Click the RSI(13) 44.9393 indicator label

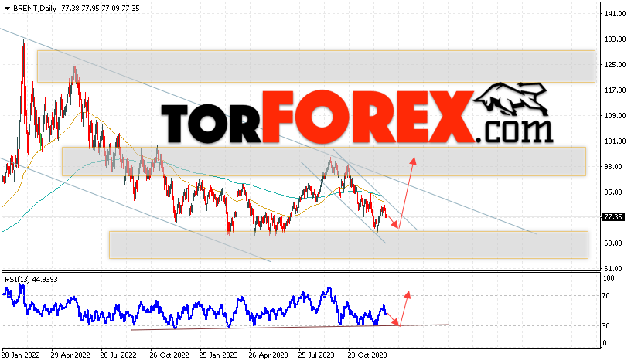coord(31,280)
